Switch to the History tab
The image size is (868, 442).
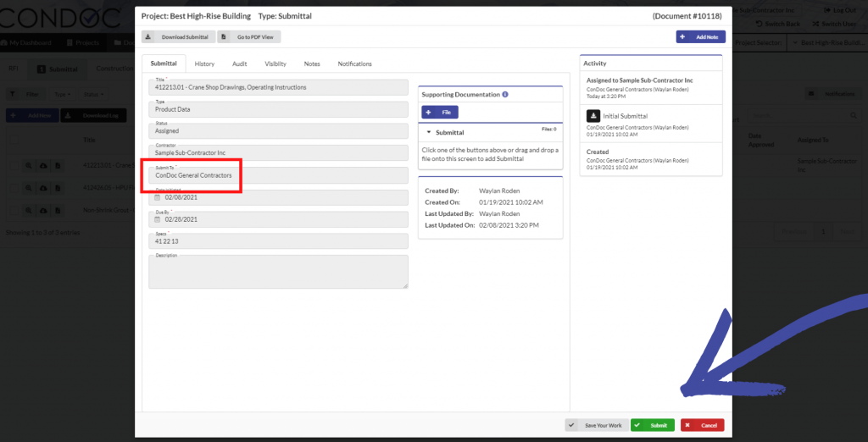pos(204,64)
